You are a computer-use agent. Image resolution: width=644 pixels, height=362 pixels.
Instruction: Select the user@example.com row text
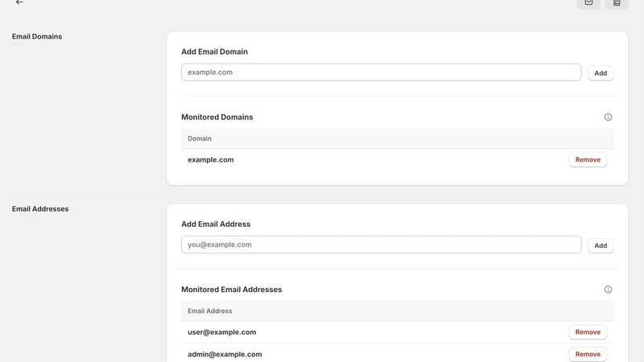click(x=222, y=332)
